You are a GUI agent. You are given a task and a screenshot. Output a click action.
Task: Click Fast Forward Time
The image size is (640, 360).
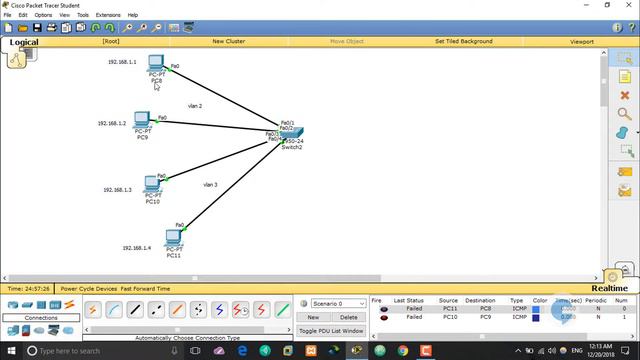145,289
